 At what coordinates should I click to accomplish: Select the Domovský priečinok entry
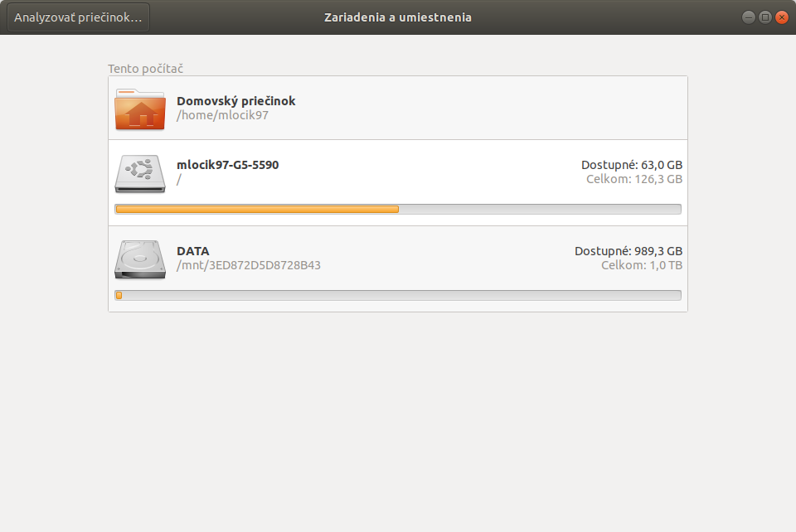click(x=398, y=108)
